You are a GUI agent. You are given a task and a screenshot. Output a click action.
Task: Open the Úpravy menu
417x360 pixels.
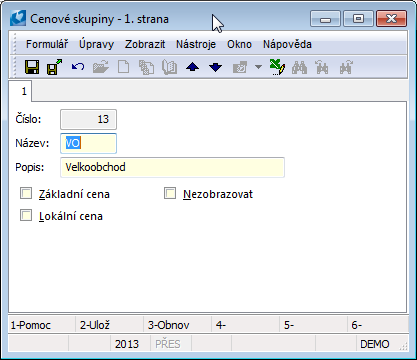(96, 44)
